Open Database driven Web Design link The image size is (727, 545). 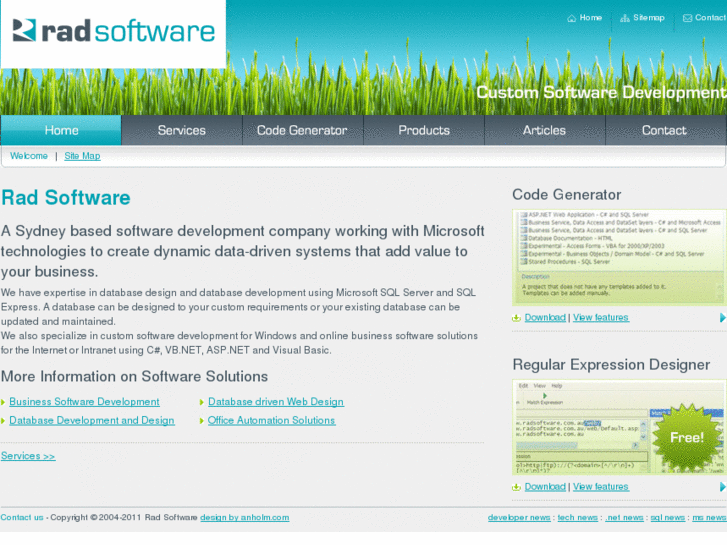pos(276,402)
